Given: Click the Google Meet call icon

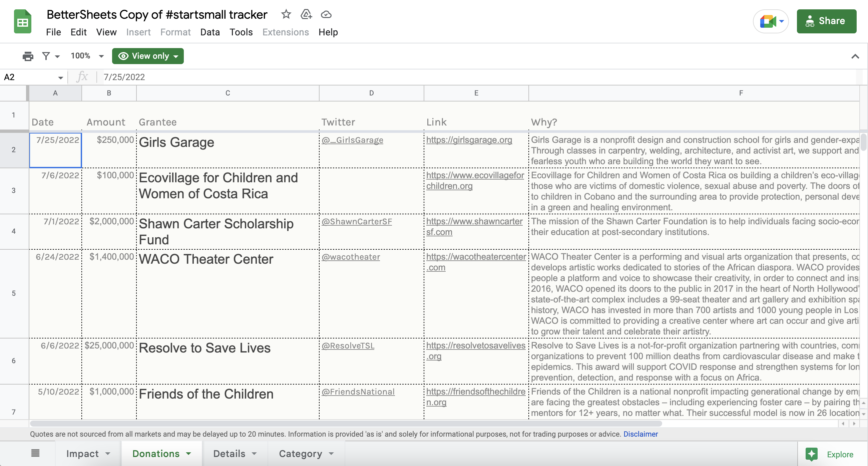Looking at the screenshot, I should [x=768, y=22].
